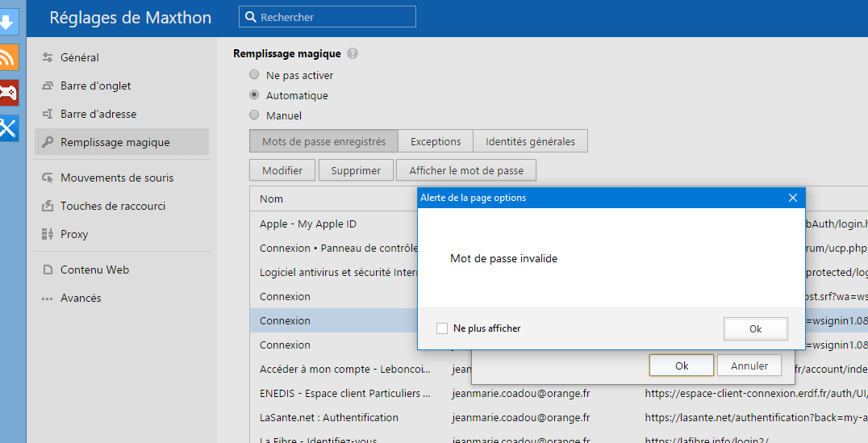868x443 pixels.
Task: Select the Accéder à mon compte - Leboncoin row
Action: coord(345,370)
